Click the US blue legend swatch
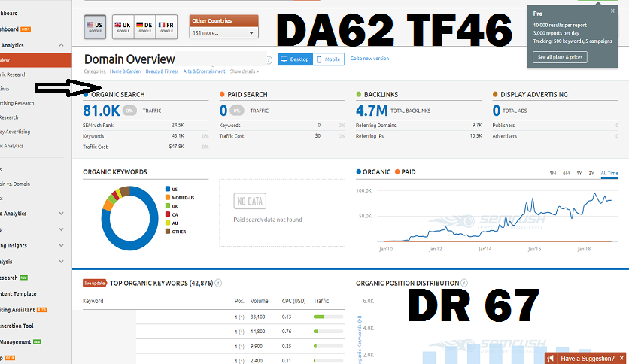The height and width of the screenshot is (364, 629). tap(168, 189)
